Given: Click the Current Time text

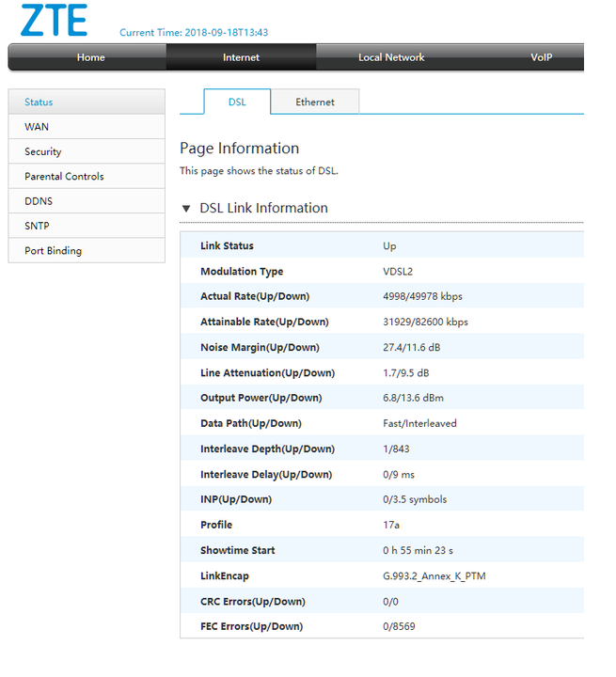Looking at the screenshot, I should pyautogui.click(x=194, y=33).
